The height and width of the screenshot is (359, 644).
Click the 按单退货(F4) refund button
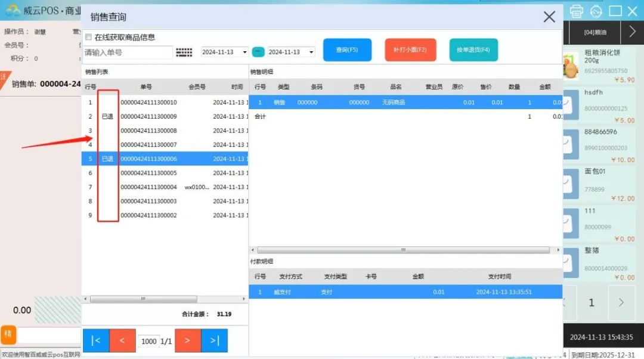tap(473, 50)
